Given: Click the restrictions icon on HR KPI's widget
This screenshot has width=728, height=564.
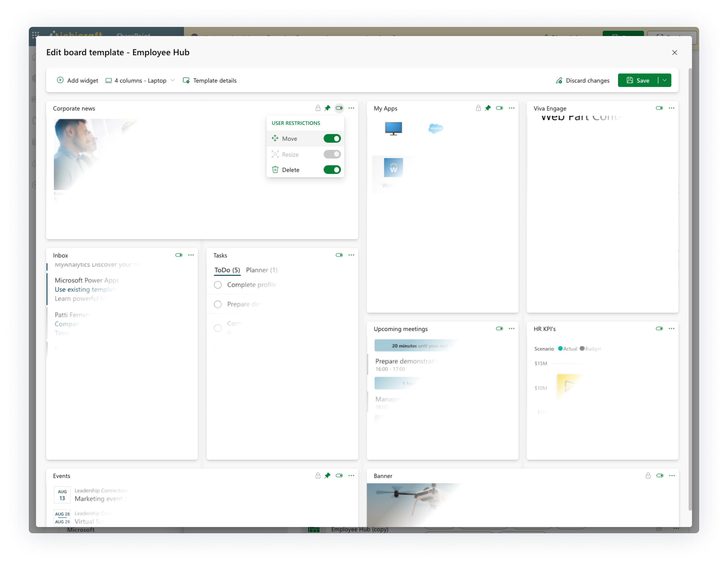Looking at the screenshot, I should click(x=659, y=329).
